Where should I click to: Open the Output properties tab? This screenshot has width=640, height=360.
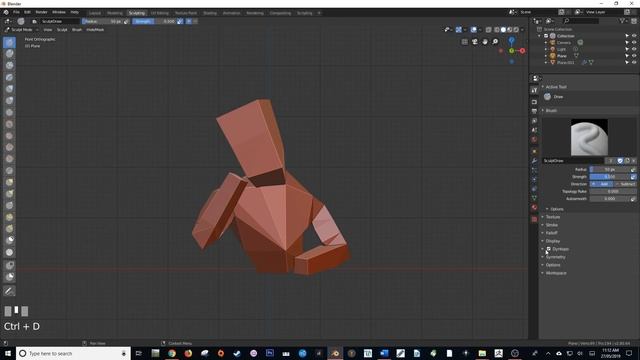click(x=534, y=111)
